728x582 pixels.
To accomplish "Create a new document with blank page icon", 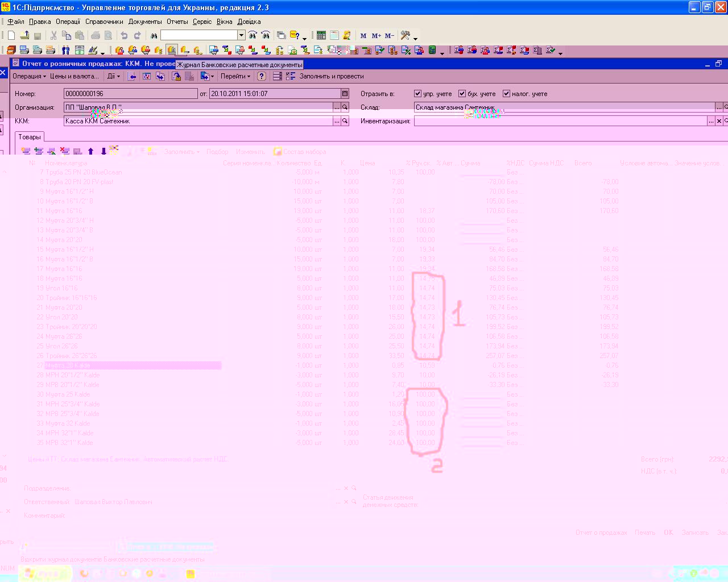I will pos(11,35).
